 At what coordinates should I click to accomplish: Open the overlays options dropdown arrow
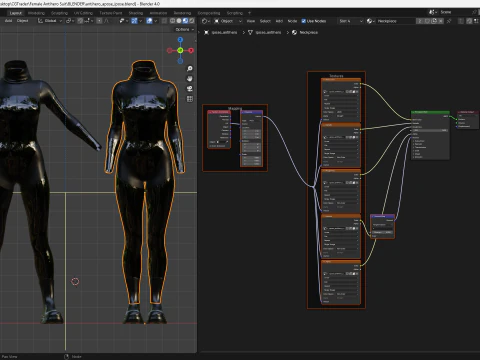point(155,21)
